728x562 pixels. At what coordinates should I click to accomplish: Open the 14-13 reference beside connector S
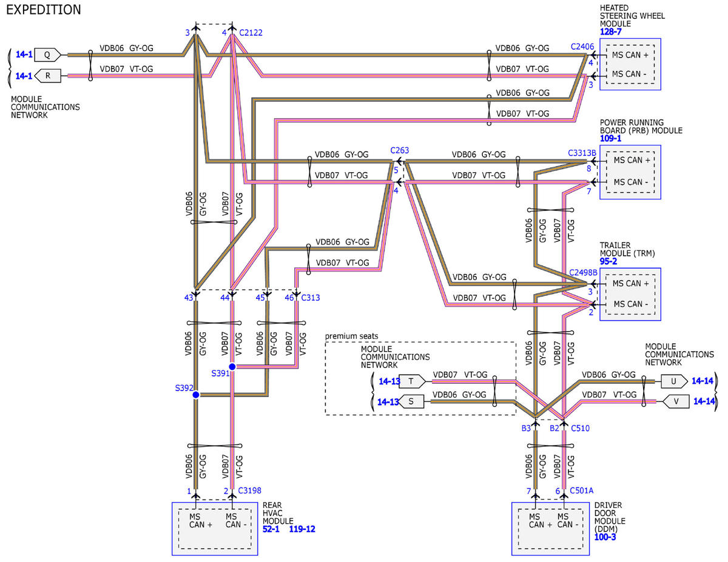pyautogui.click(x=389, y=401)
